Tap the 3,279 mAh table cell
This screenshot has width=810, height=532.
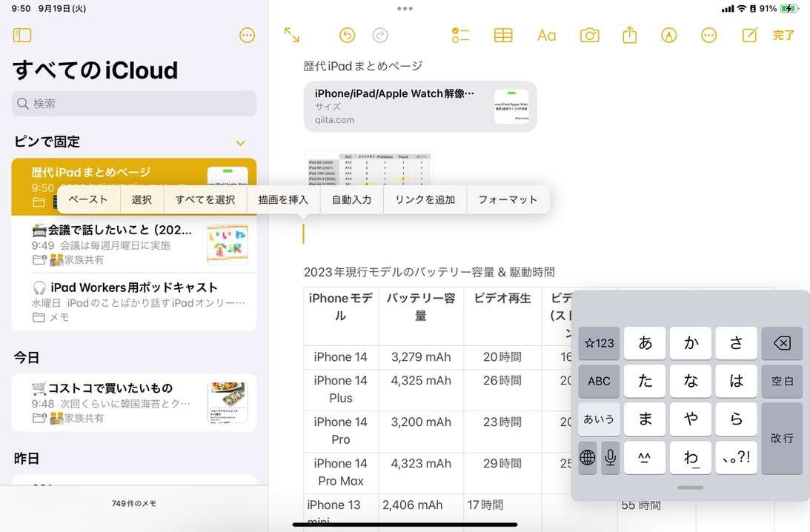pos(421,357)
